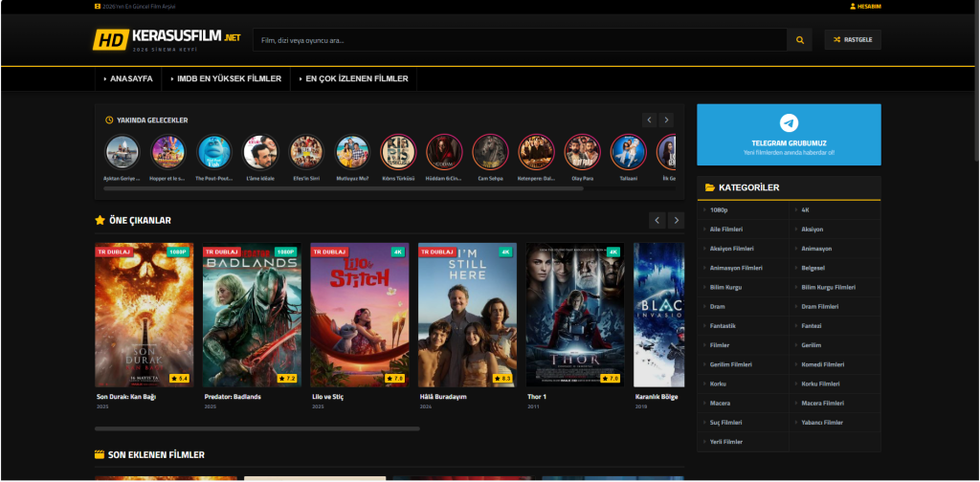Open En Çok İzlenen Filmler menu
The width and height of the screenshot is (980, 482).
(x=353, y=78)
